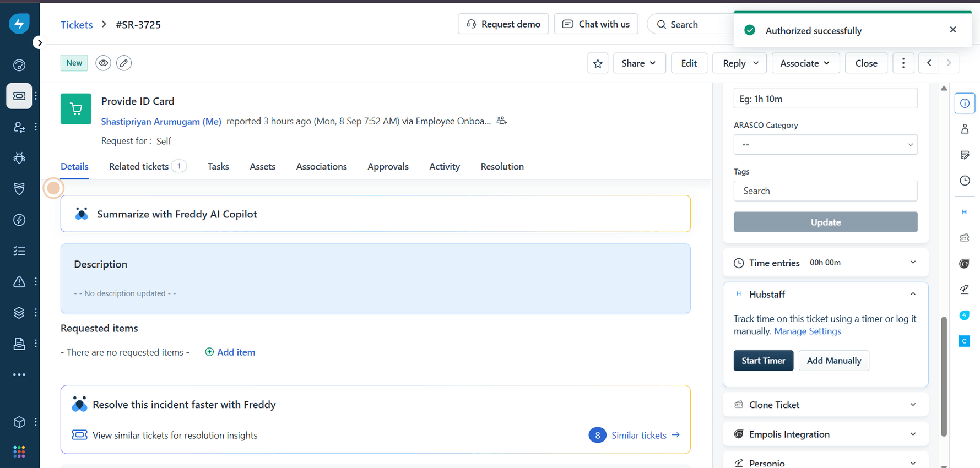Click the people icon after Employee Onboa...
980x468 pixels.
(x=501, y=121)
